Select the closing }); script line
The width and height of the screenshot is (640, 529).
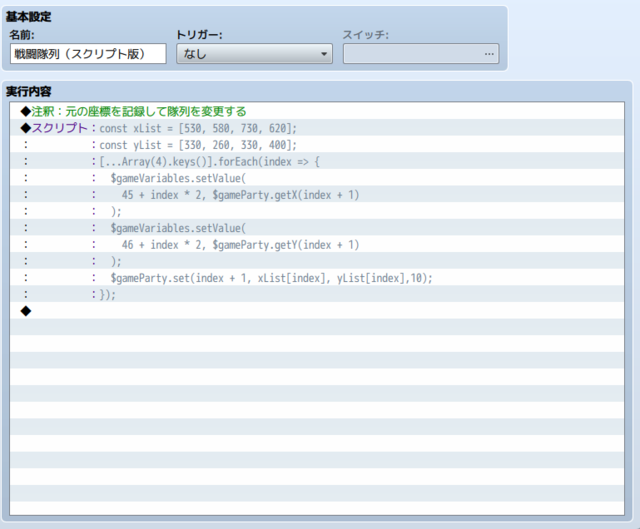317,294
